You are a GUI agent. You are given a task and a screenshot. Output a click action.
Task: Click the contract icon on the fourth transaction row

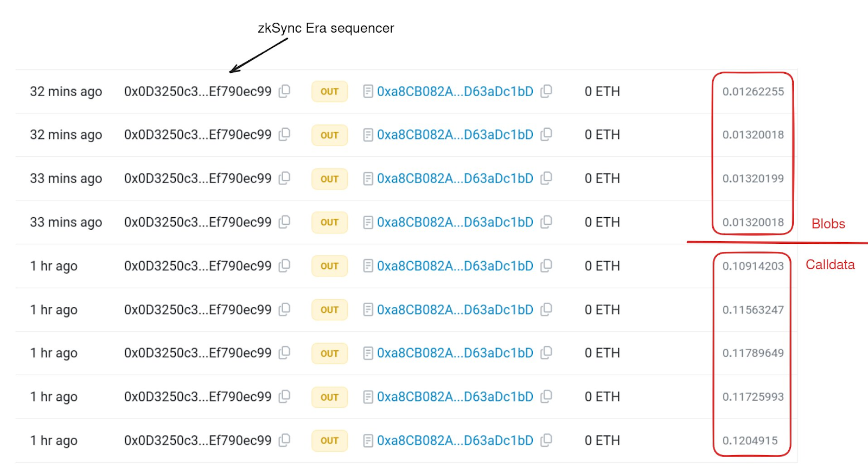[368, 222]
